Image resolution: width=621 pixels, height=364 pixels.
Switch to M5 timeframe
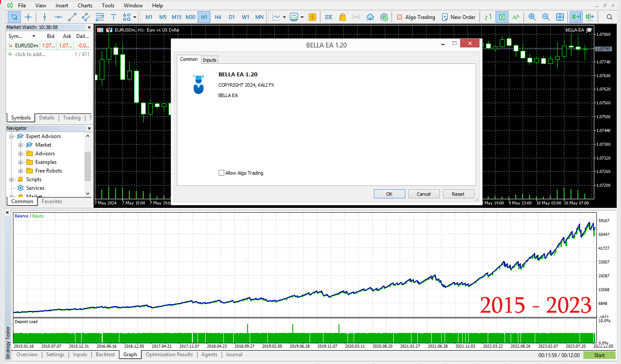click(163, 17)
